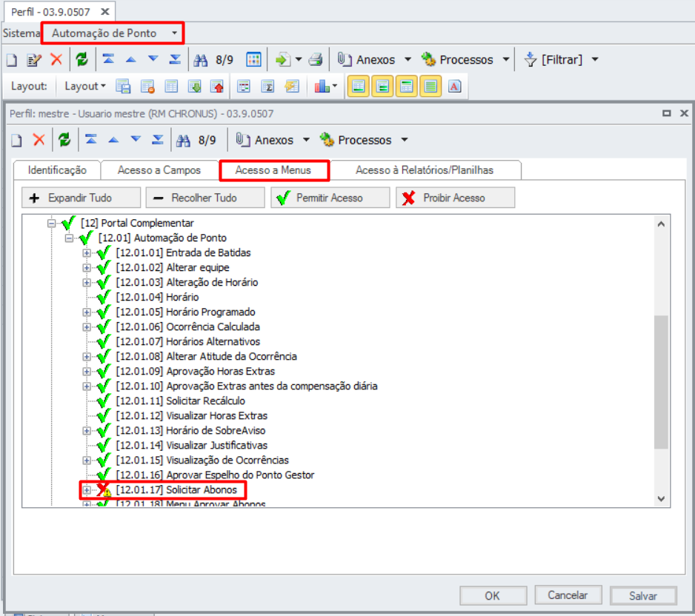
Task: Open the Sistema Automação de Ponto dropdown
Action: (x=175, y=33)
